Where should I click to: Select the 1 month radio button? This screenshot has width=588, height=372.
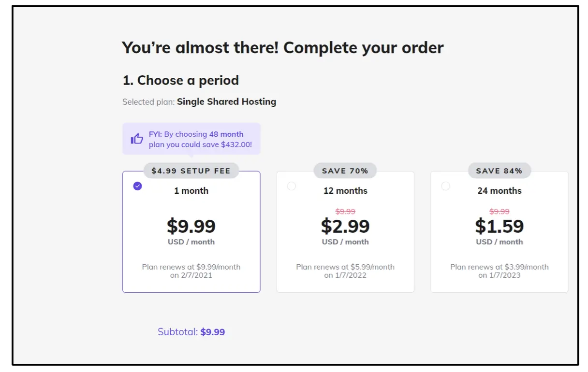click(138, 186)
